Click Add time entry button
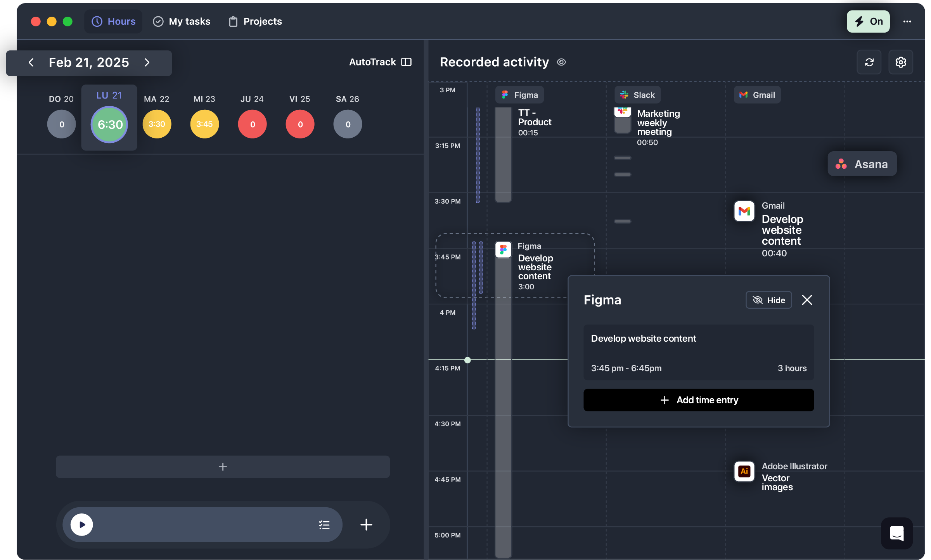This screenshot has width=931, height=560. coord(698,400)
